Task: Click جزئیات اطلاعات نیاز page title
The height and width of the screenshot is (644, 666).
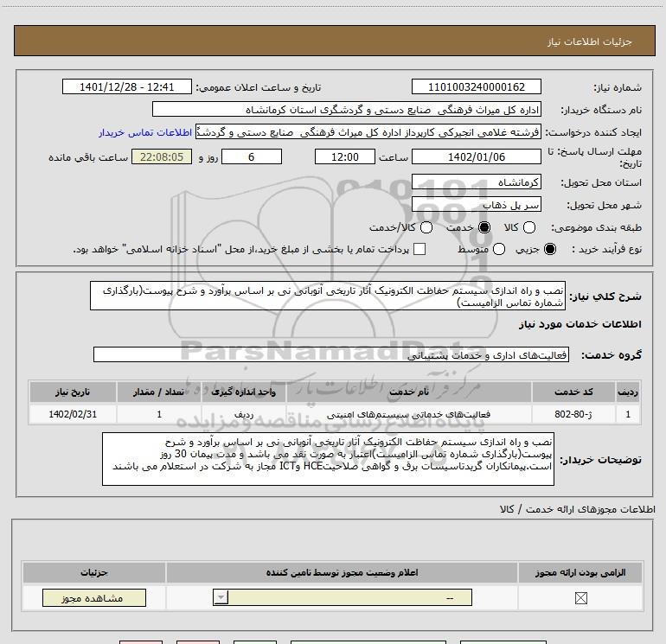Action: coord(590,41)
